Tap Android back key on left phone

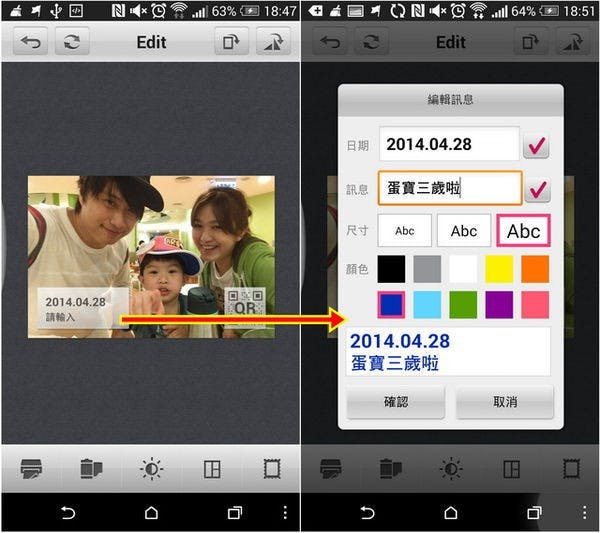(68, 513)
